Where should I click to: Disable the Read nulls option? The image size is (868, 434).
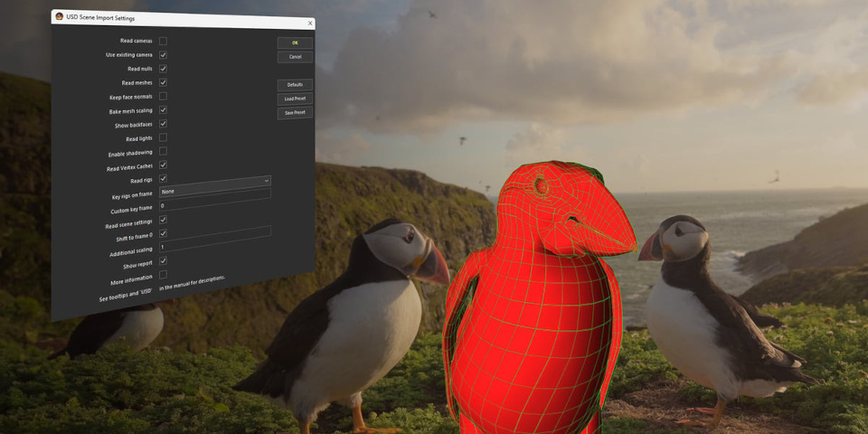click(163, 69)
